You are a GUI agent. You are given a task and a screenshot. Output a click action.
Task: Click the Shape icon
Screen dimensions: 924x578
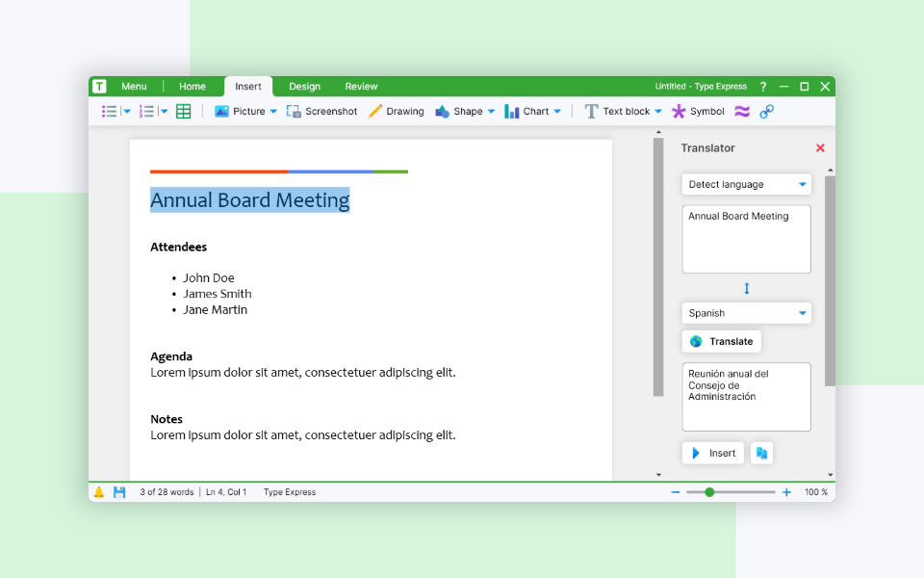[x=442, y=111]
